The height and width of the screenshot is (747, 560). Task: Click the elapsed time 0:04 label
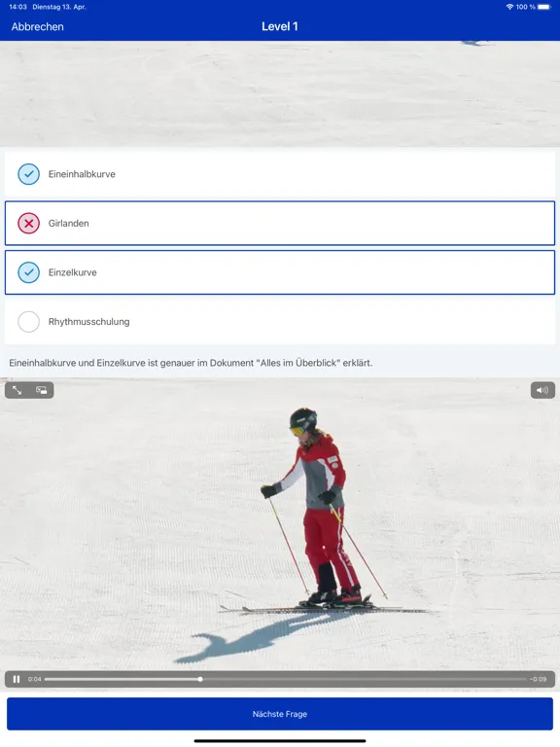tap(34, 679)
